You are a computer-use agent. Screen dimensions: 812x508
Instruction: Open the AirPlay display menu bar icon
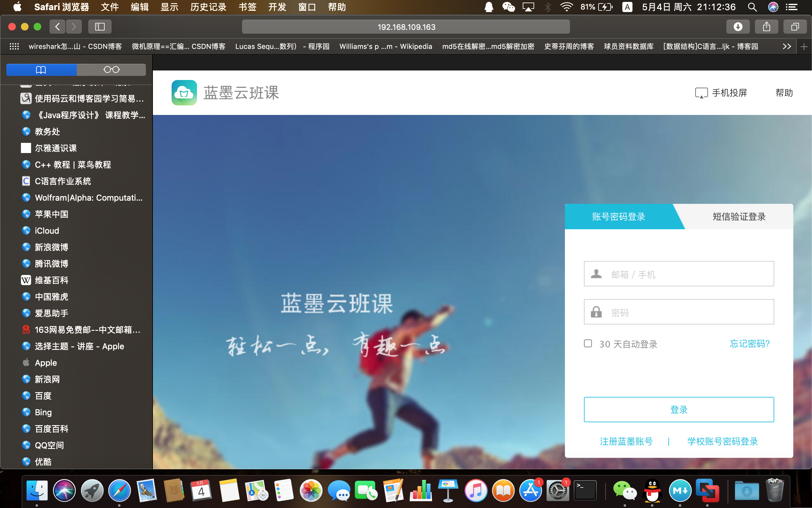528,7
